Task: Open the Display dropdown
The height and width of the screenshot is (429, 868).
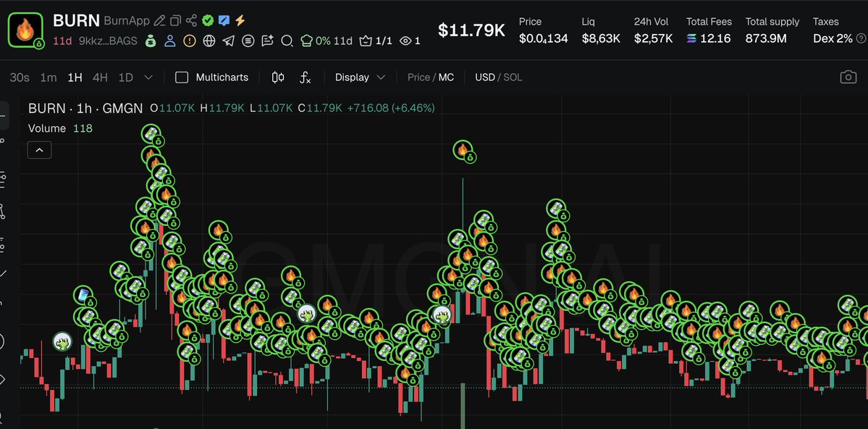Action: coord(360,78)
